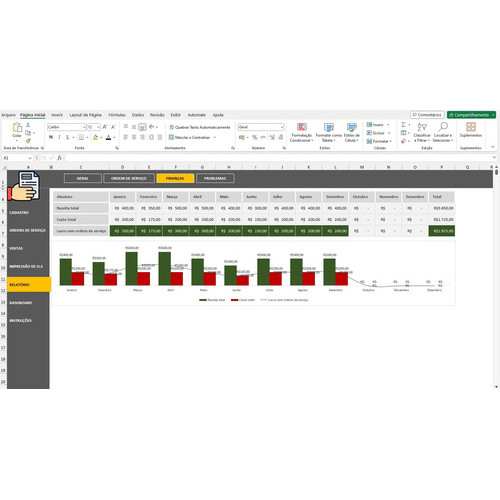500x500 pixels.
Task: Apply percent style format
Action: (255, 137)
